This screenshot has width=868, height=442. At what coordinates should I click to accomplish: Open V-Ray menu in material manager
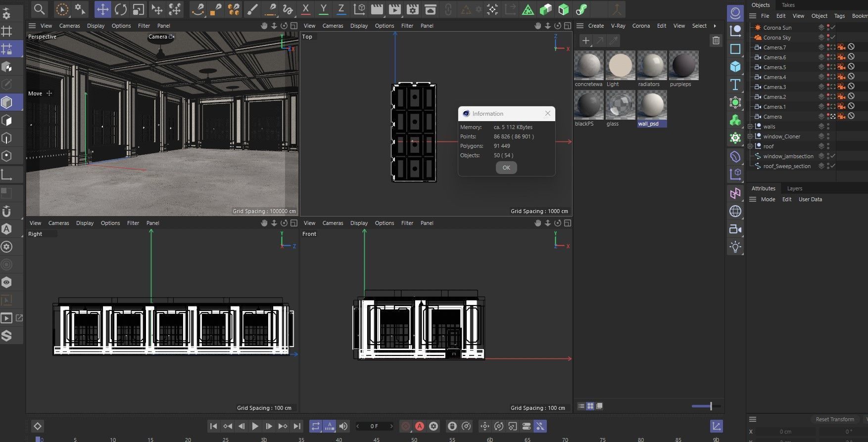(x=618, y=26)
